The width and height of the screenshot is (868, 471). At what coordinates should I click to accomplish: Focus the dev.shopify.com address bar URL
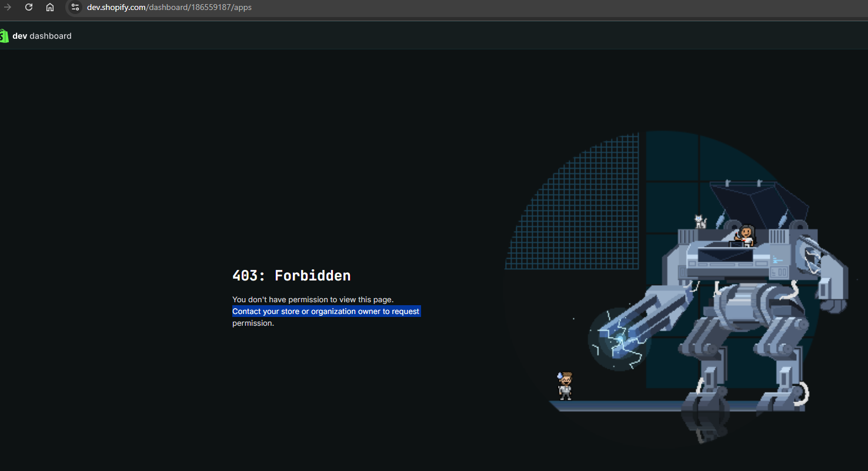(169, 8)
